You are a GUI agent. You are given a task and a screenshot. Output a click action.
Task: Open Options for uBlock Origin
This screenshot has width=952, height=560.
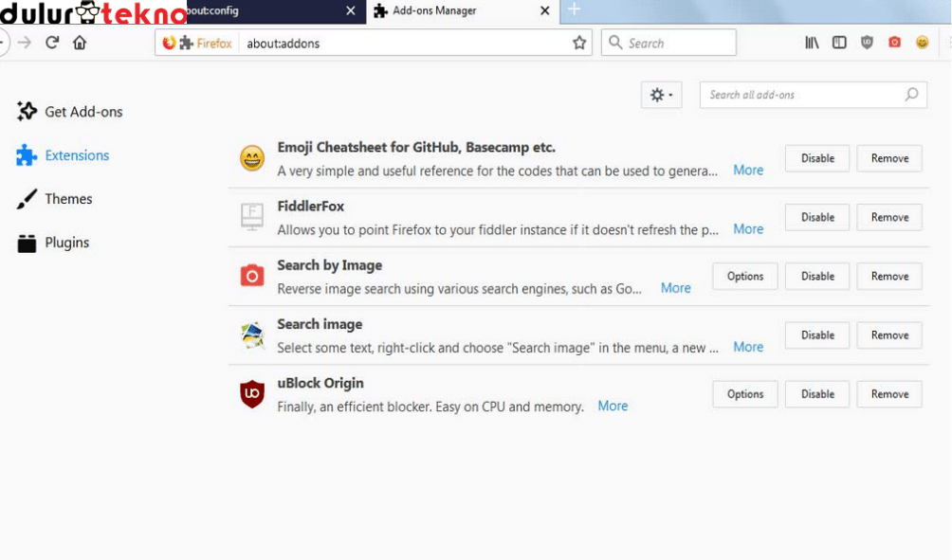pyautogui.click(x=745, y=394)
